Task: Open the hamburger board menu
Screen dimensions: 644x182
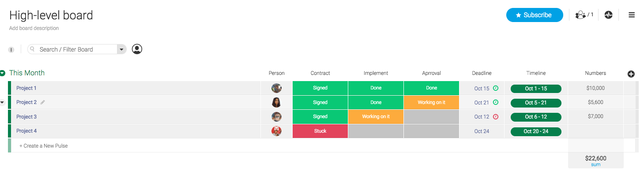Action: (632, 15)
